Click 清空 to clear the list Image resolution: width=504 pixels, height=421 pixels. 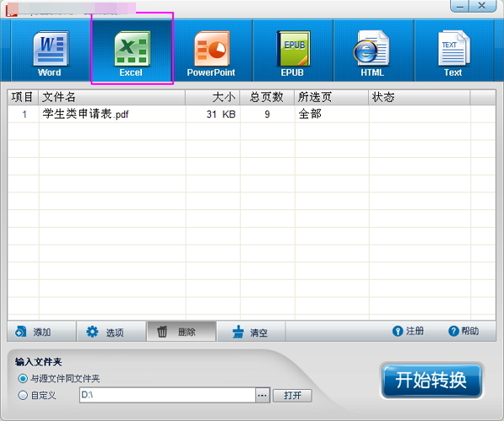point(251,331)
